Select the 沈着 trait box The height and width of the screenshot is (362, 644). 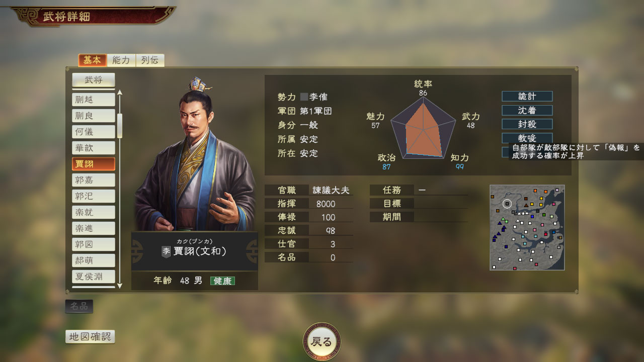527,110
